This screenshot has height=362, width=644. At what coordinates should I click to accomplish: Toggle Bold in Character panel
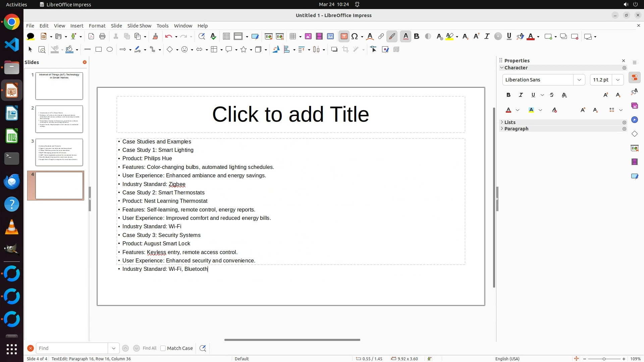508,95
